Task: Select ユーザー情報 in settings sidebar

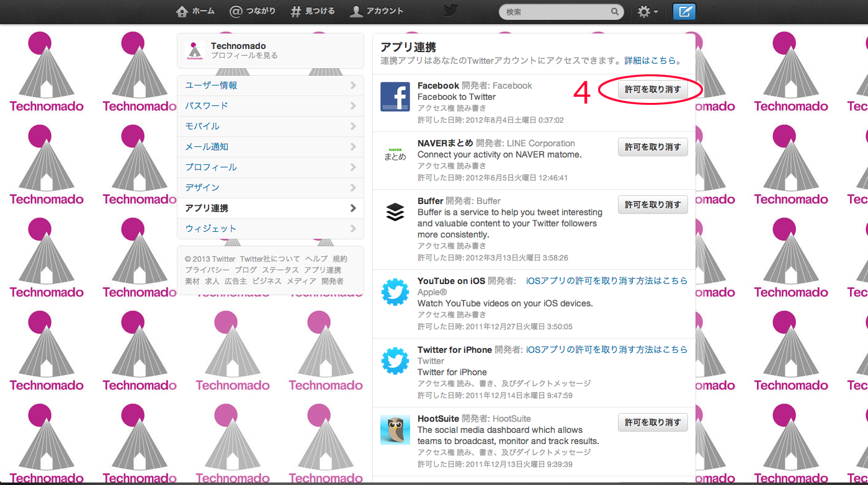Action: (271, 86)
